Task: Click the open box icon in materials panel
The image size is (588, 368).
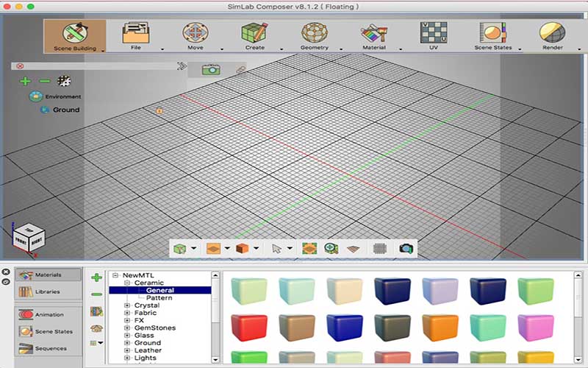Action: pos(97,328)
